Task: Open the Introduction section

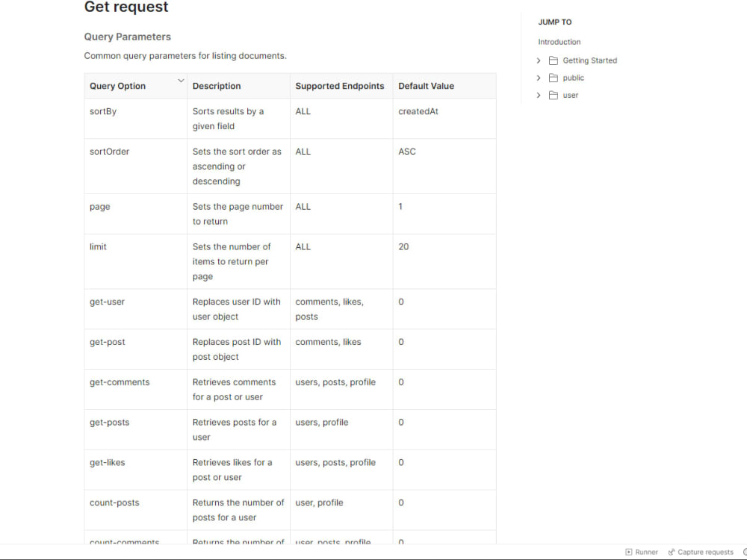Action: (x=559, y=42)
